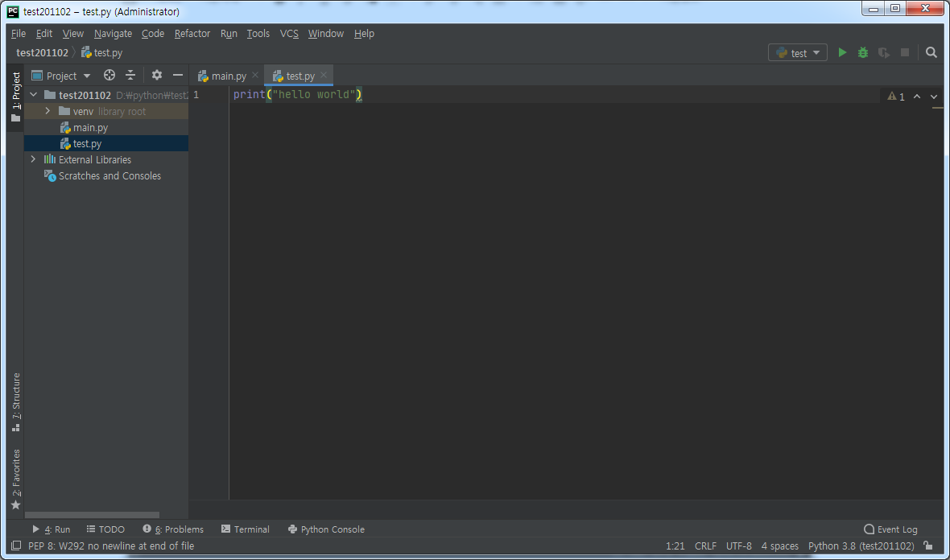Change line separator CRLF in status bar
Screen dimensions: 950x560
click(x=705, y=546)
